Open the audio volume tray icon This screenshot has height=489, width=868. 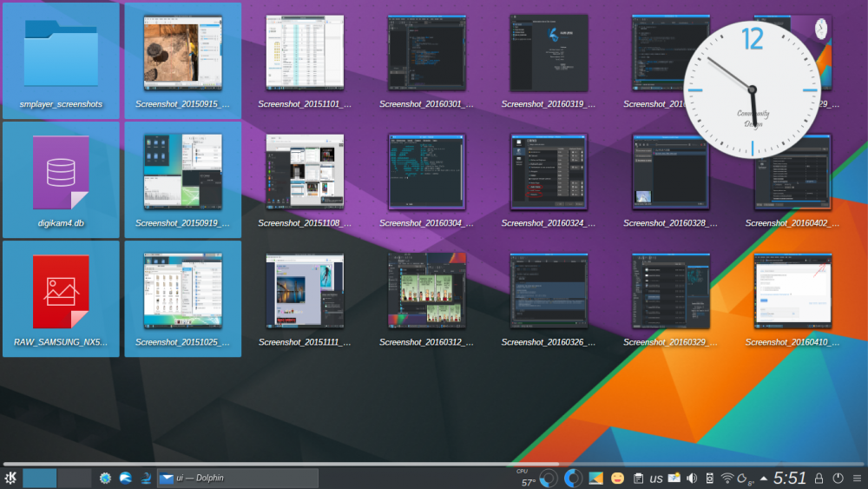point(692,478)
